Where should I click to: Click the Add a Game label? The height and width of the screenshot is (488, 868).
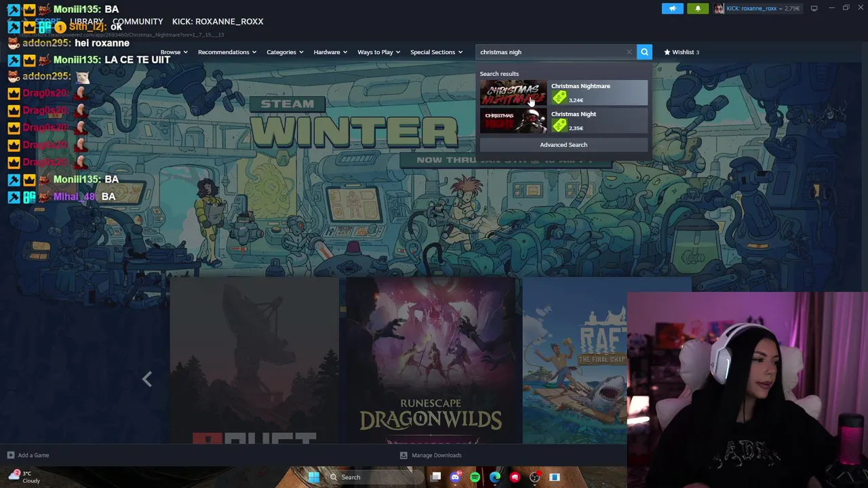(33, 455)
